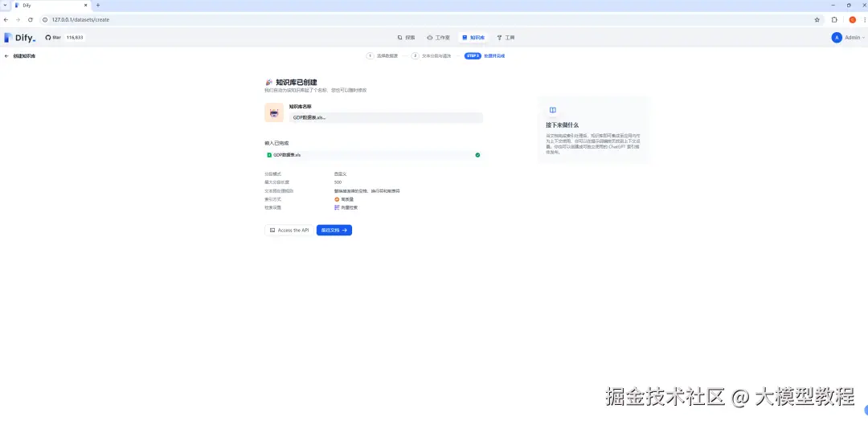The height and width of the screenshot is (421, 868).
Task: Click the site information icon
Action: click(x=45, y=19)
